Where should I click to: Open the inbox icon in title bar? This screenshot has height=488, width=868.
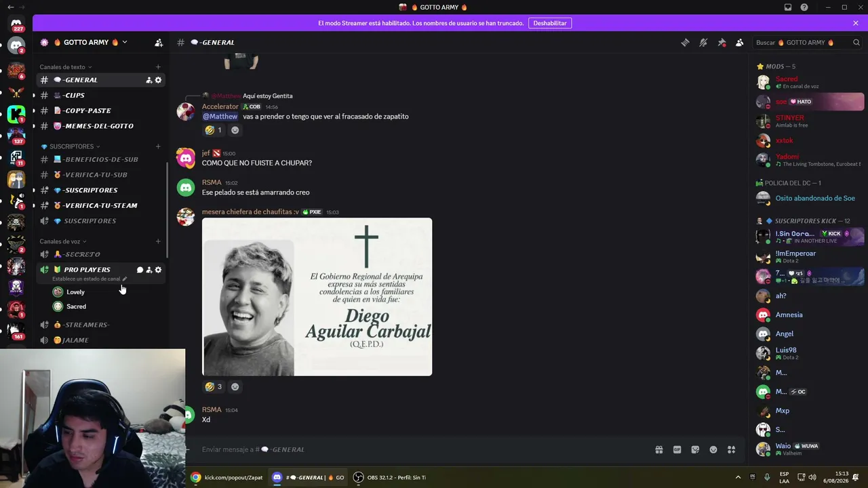tap(788, 7)
